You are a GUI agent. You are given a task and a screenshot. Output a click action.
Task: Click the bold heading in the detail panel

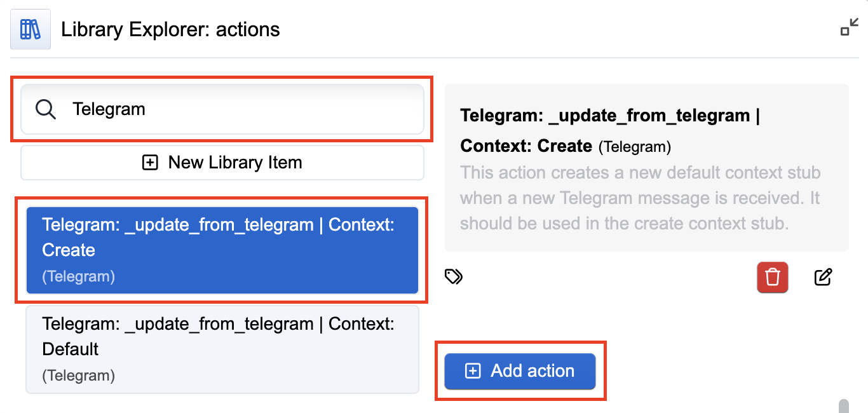pyautogui.click(x=610, y=131)
